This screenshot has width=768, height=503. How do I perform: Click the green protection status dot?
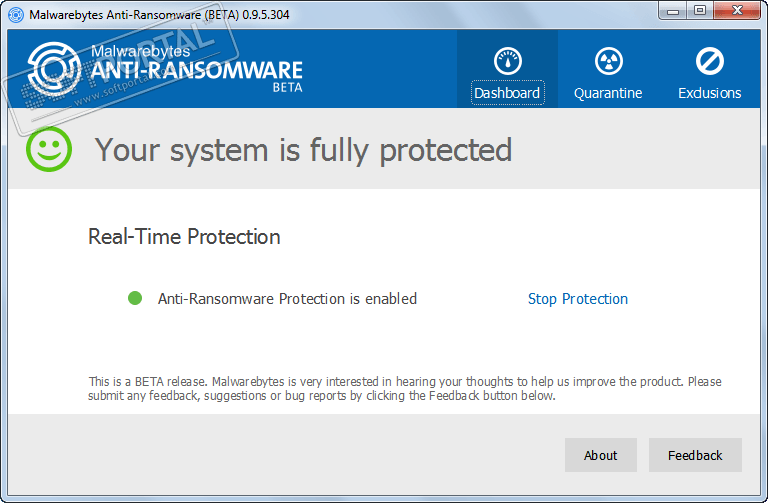(x=135, y=298)
